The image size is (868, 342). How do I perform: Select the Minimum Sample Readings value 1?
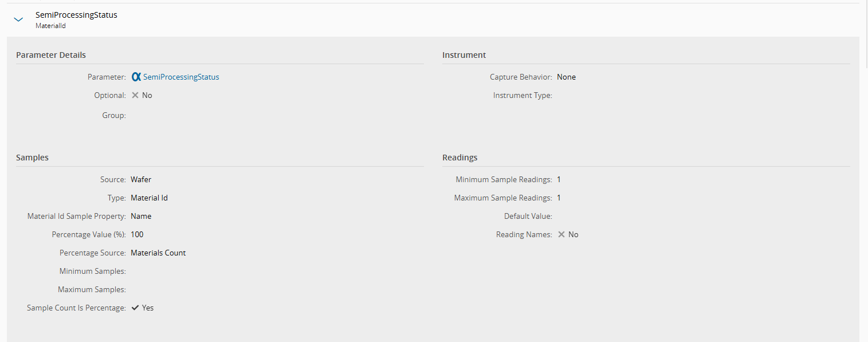coord(559,179)
